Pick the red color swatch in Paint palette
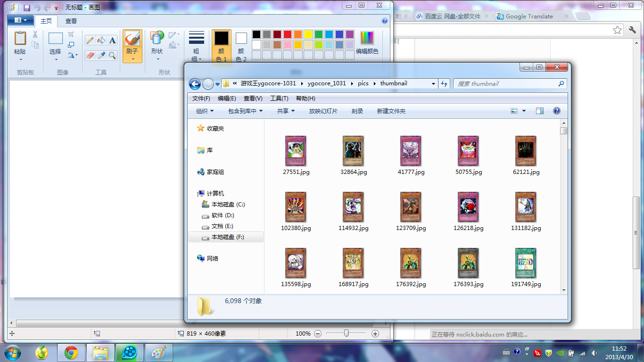The height and width of the screenshot is (362, 644). tap(288, 34)
